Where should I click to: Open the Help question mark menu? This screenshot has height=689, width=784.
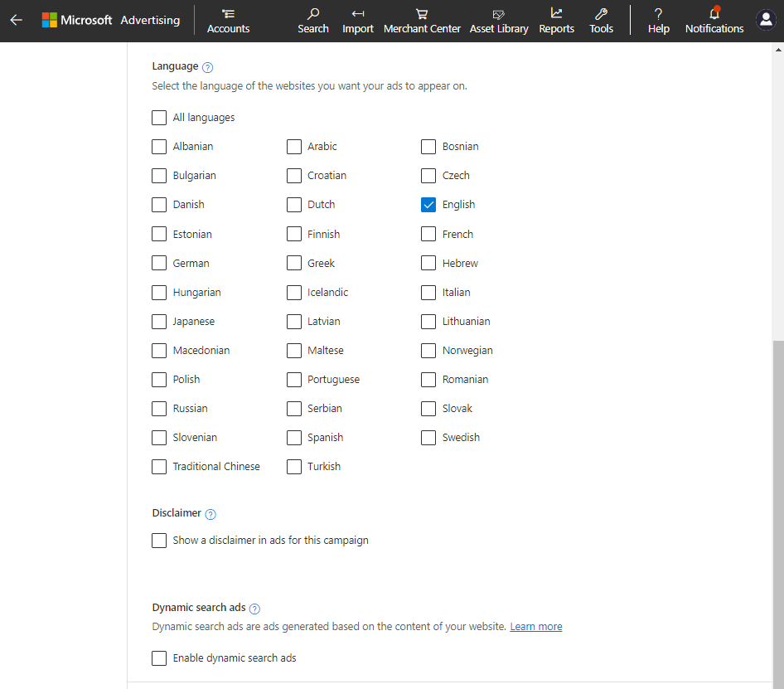658,14
